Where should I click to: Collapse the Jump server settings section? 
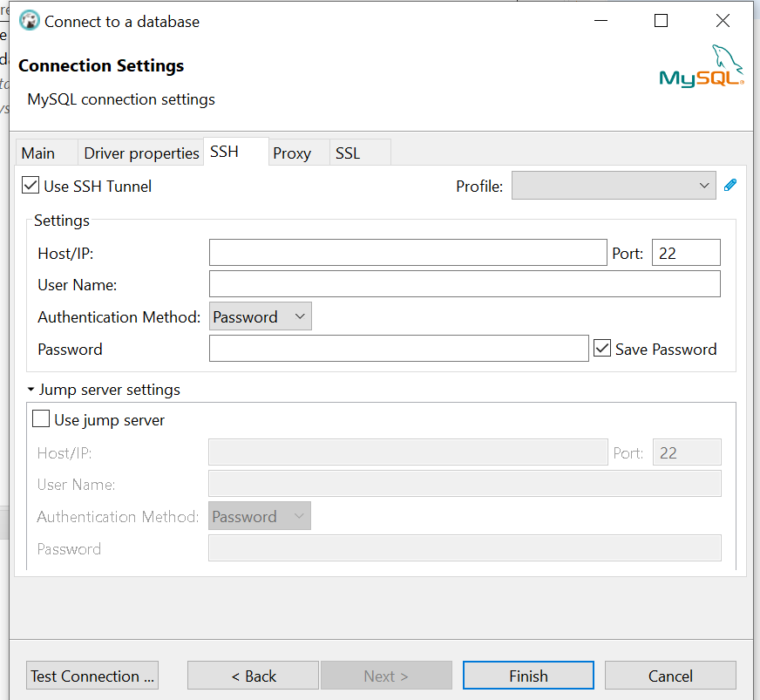point(31,390)
